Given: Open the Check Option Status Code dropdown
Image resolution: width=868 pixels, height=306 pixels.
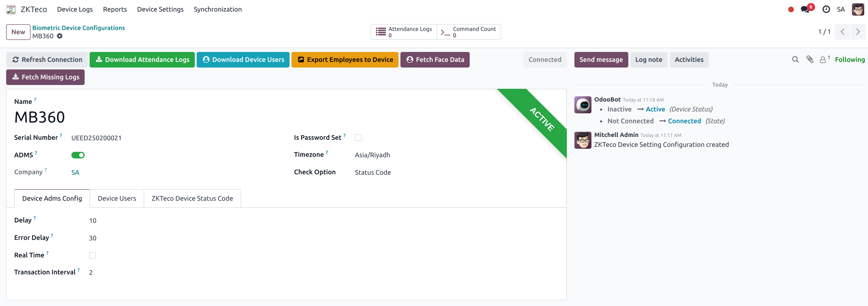Looking at the screenshot, I should pyautogui.click(x=373, y=172).
